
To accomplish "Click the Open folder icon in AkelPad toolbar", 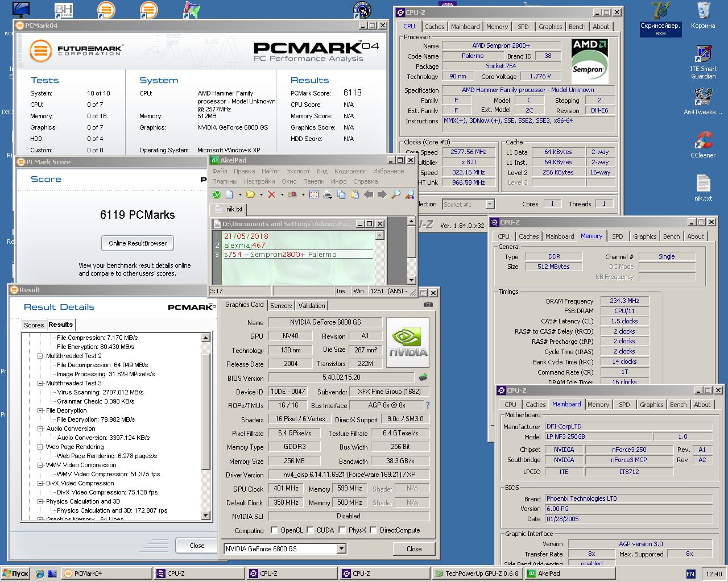I will click(250, 194).
